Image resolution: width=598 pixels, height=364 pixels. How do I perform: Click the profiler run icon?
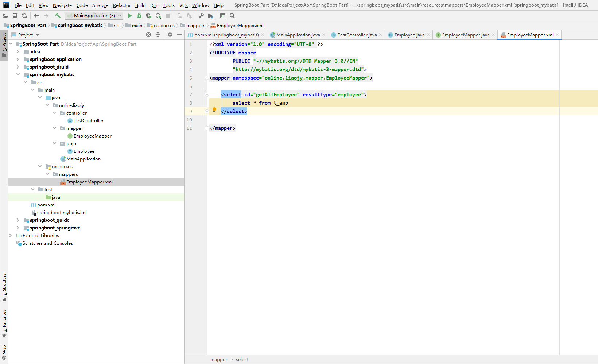click(x=158, y=16)
